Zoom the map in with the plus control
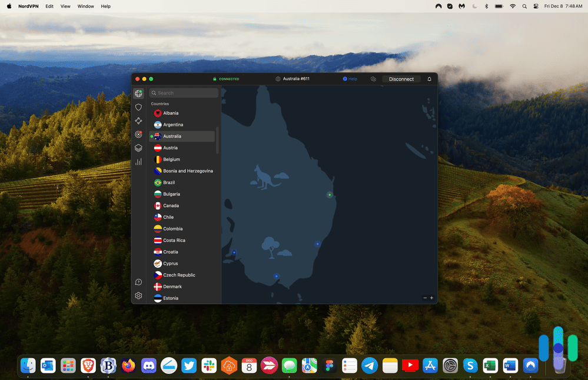 coord(432,298)
